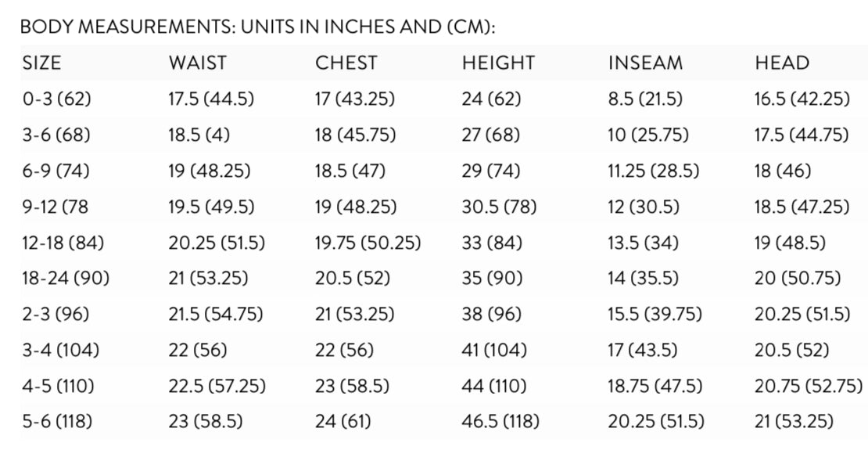Click height value 30.5 (78)
The height and width of the screenshot is (450, 868).
(500, 207)
